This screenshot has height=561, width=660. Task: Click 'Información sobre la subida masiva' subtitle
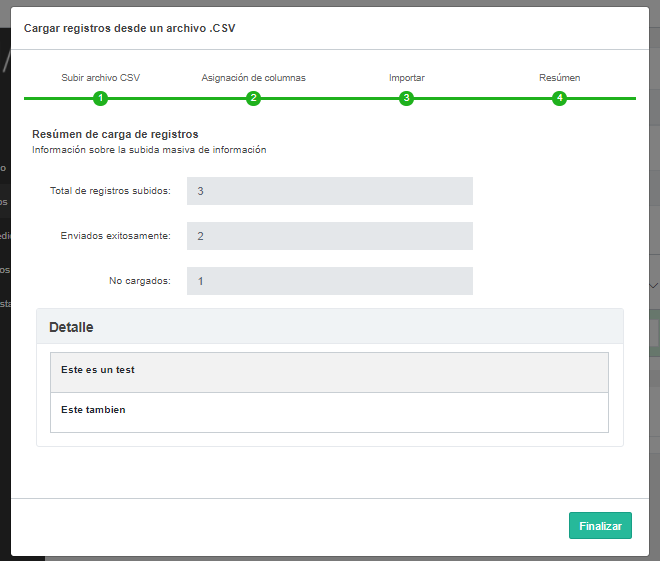point(149,150)
